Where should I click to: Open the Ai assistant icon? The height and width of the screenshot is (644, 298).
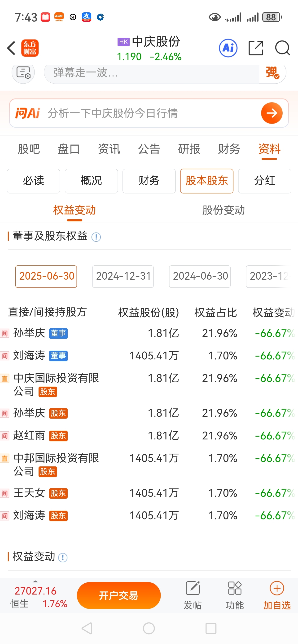tap(228, 48)
